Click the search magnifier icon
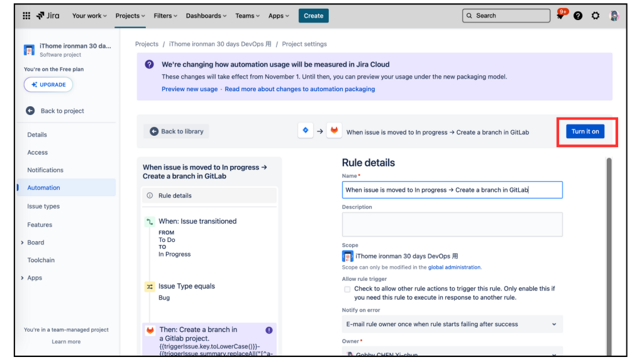 (469, 16)
